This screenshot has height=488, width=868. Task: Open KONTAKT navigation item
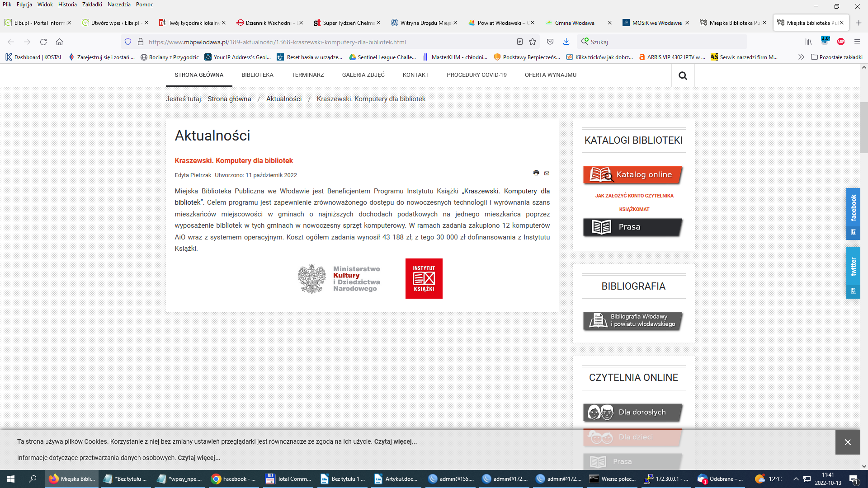415,75
